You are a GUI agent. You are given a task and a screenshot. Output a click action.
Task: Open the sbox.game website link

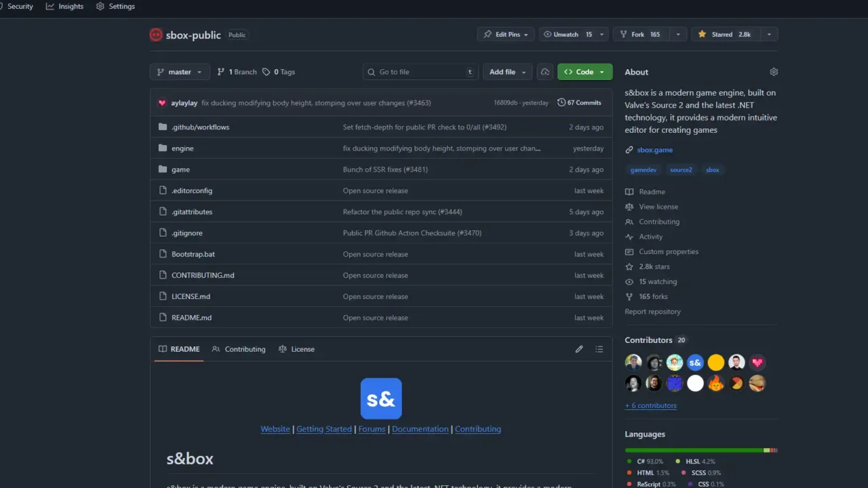pyautogui.click(x=654, y=149)
